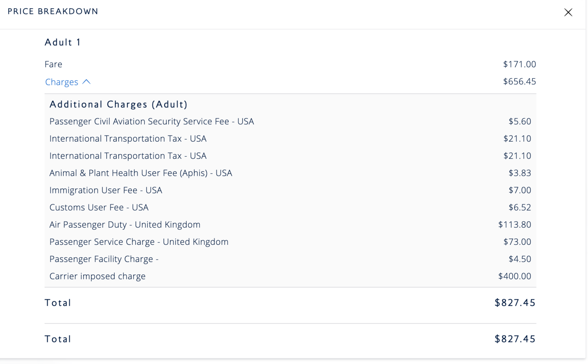Click the $113.80 Air Passenger Duty amount
The width and height of the screenshot is (588, 364).
click(514, 224)
